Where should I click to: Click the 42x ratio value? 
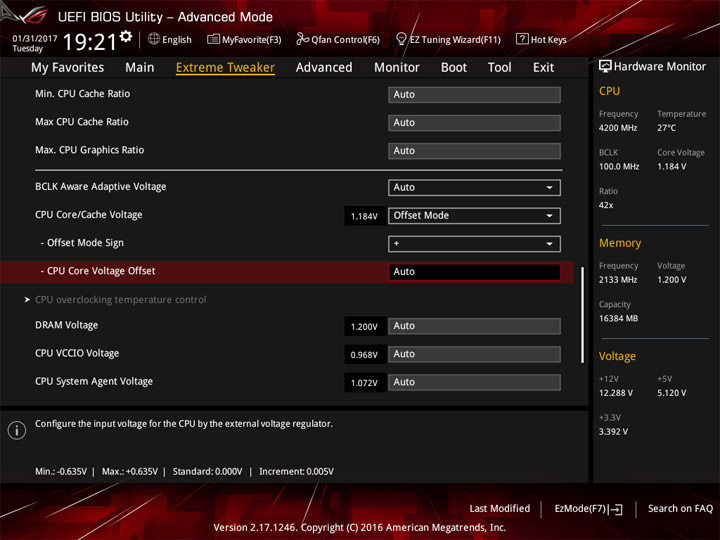[606, 205]
